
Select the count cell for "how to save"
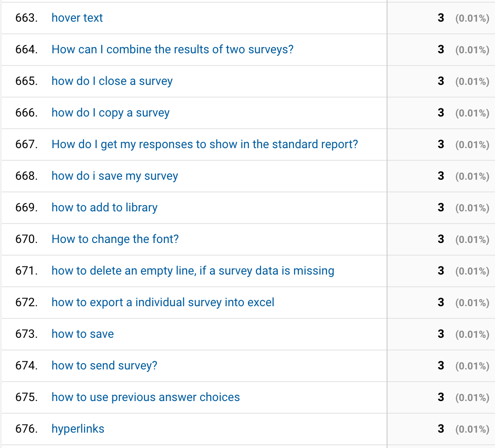tap(441, 334)
